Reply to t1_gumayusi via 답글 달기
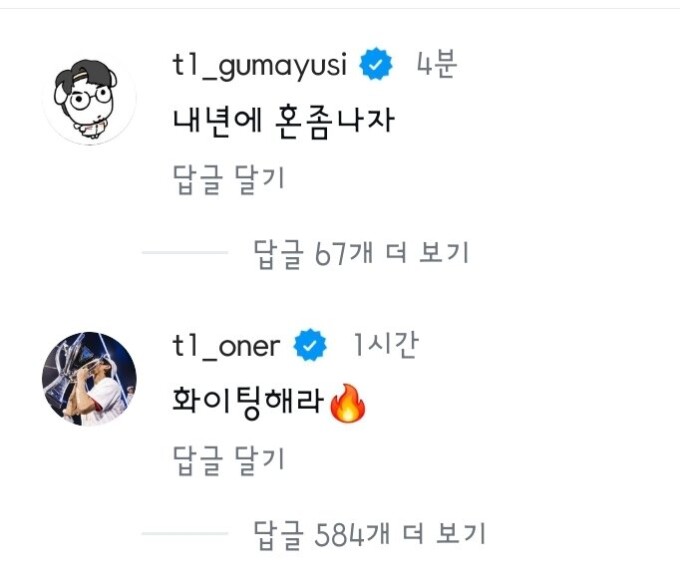Image resolution: width=680 pixels, height=576 pixels. point(229,181)
